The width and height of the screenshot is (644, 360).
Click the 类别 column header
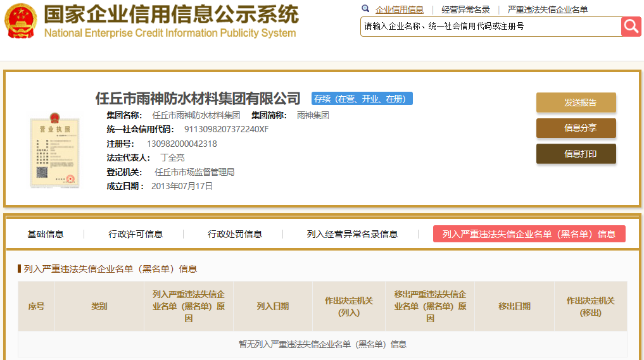click(x=99, y=306)
